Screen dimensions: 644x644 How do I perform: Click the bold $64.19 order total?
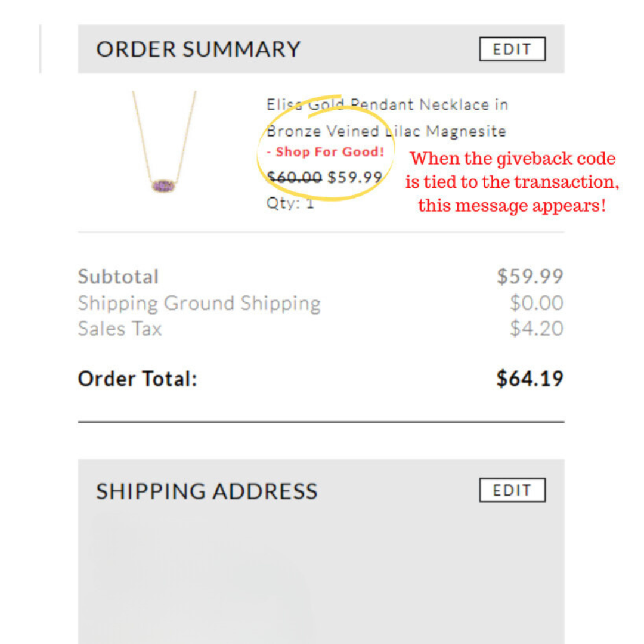click(x=530, y=378)
